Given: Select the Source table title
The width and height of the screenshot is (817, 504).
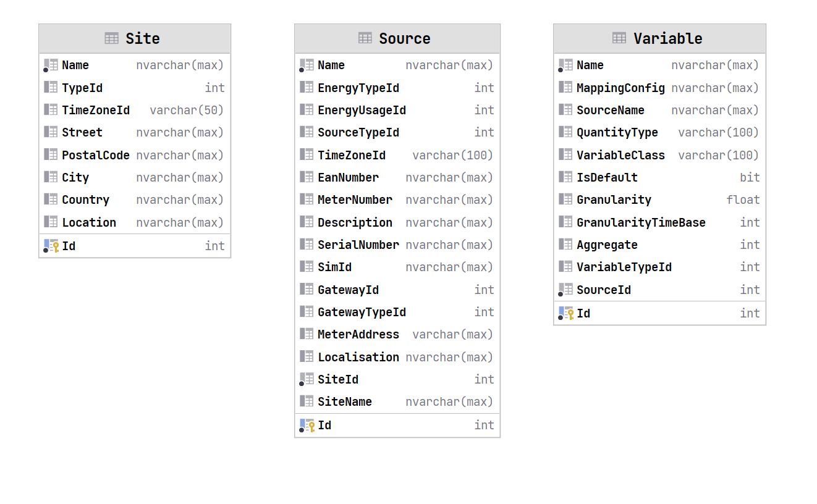Looking at the screenshot, I should click(x=404, y=38).
